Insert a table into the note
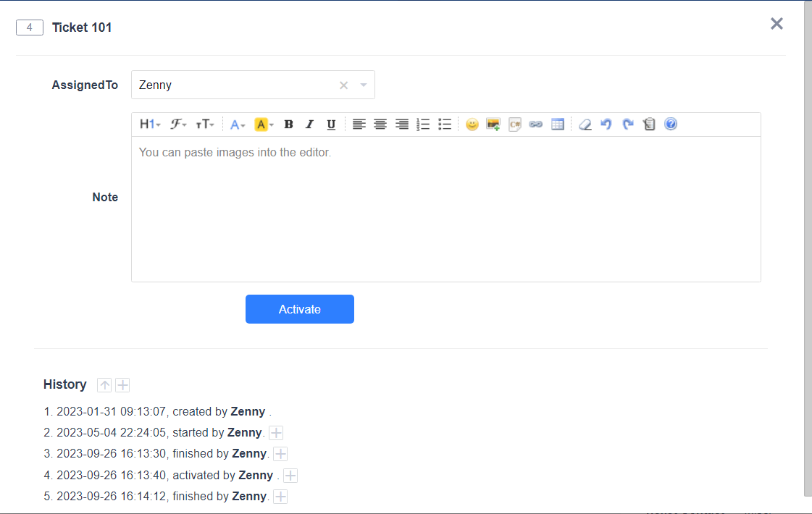Viewport: 812px width, 514px height. pyautogui.click(x=558, y=125)
